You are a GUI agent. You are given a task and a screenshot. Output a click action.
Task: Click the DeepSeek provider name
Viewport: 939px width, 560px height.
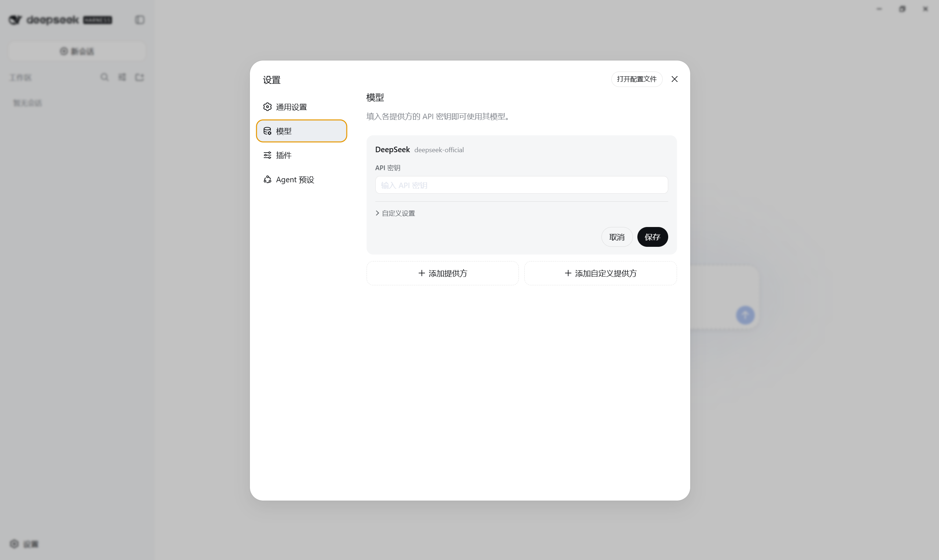tap(392, 149)
